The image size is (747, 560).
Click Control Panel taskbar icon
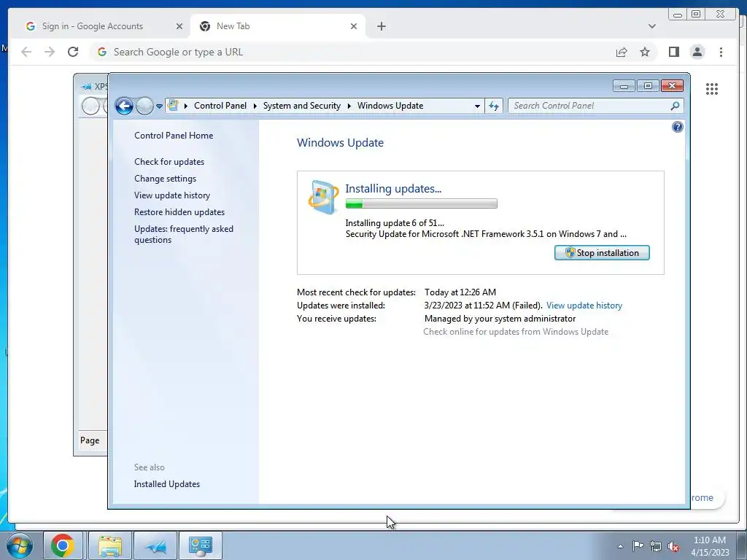click(201, 545)
